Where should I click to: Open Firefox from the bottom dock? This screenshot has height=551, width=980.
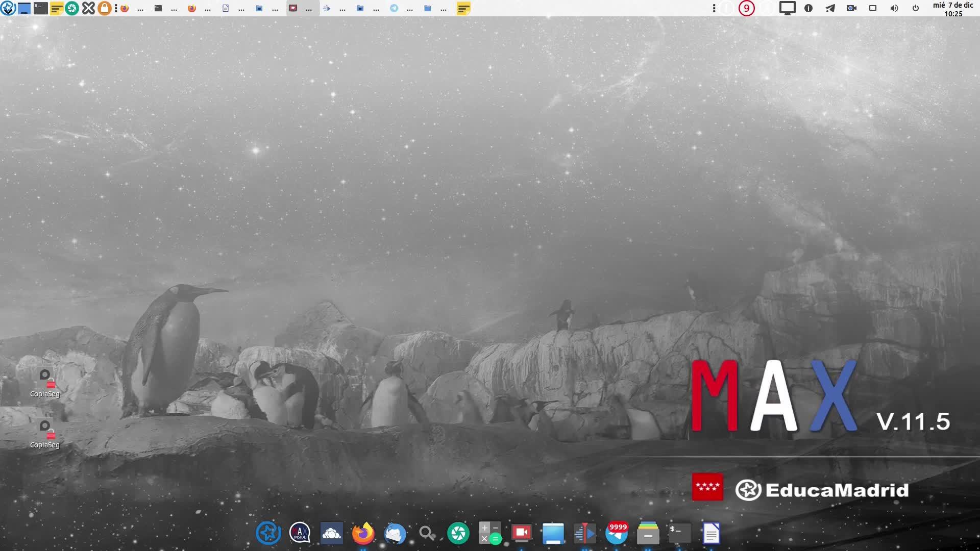(x=363, y=534)
